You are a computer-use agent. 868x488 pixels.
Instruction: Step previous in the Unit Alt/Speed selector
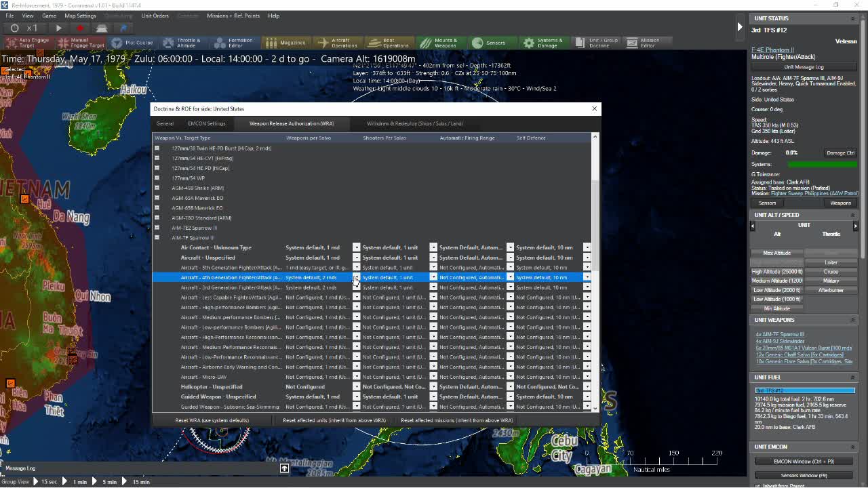[752, 226]
